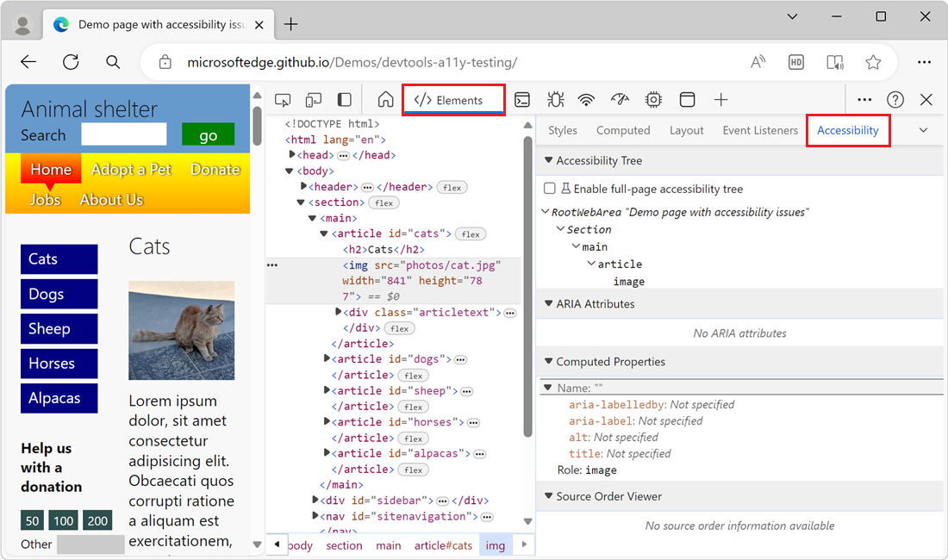
Task: Add a new DevTools tool via plus icon
Action: 721,99
